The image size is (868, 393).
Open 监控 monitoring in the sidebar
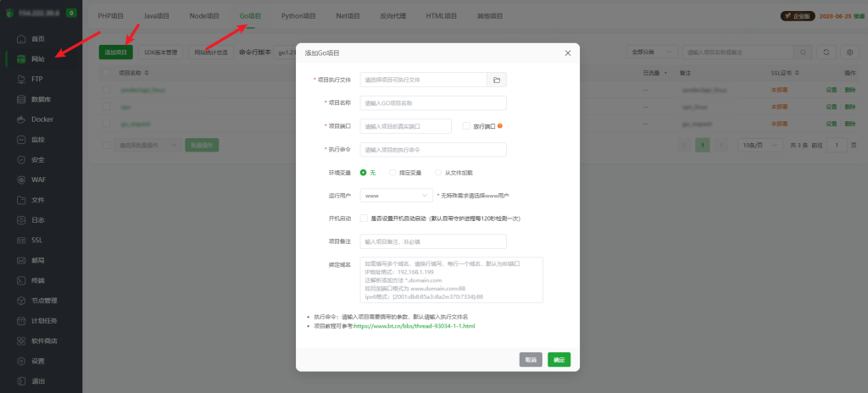click(x=37, y=140)
